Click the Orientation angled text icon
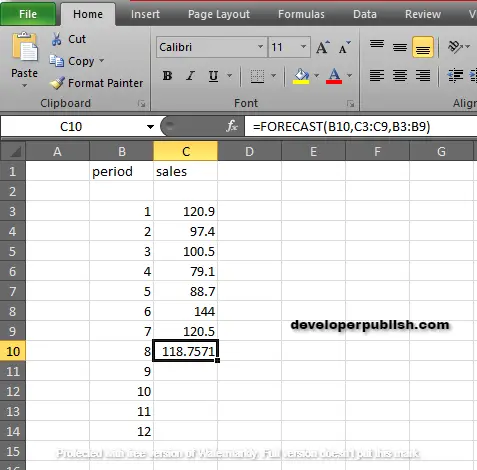This screenshot has height=470, width=477. pyautogui.click(x=455, y=47)
